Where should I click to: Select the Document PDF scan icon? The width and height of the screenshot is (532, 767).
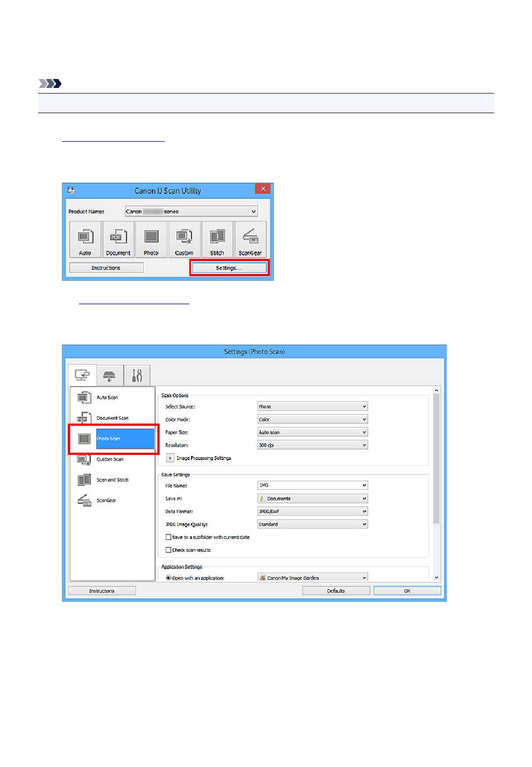point(118,239)
